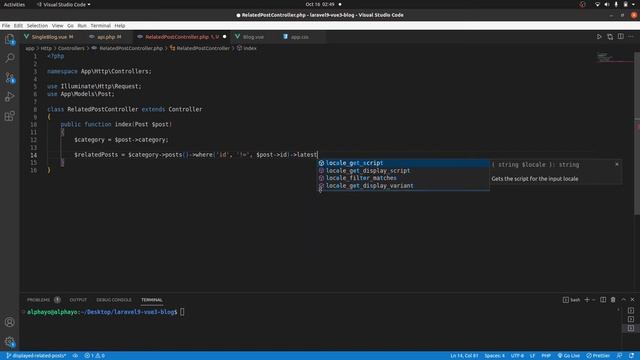Open the Selection menu
Screen dimensions: 640x360
point(37,25)
